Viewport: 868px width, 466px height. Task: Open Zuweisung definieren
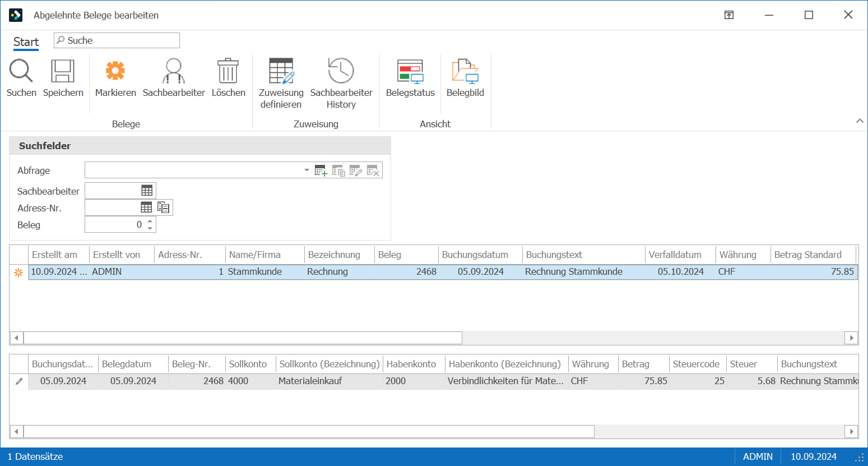281,71
